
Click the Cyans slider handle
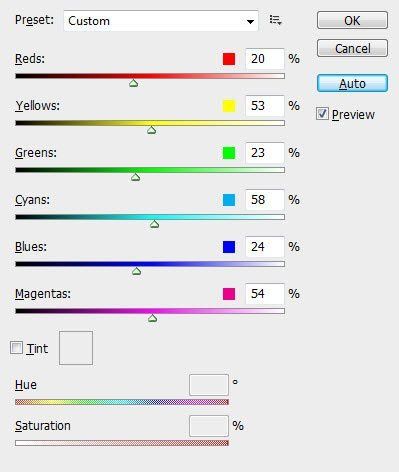click(x=154, y=224)
